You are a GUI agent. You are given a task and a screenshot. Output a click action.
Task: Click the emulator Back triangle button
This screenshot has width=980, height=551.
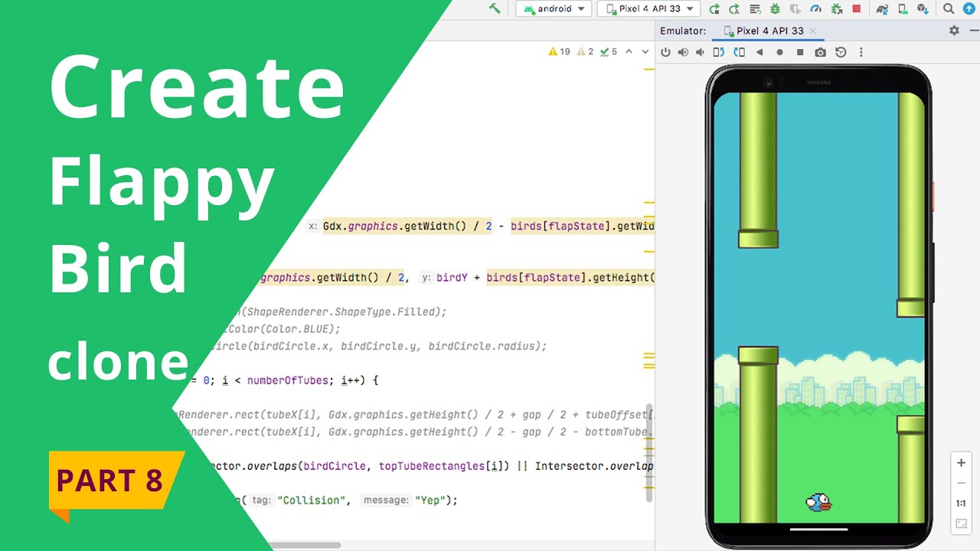pyautogui.click(x=759, y=52)
